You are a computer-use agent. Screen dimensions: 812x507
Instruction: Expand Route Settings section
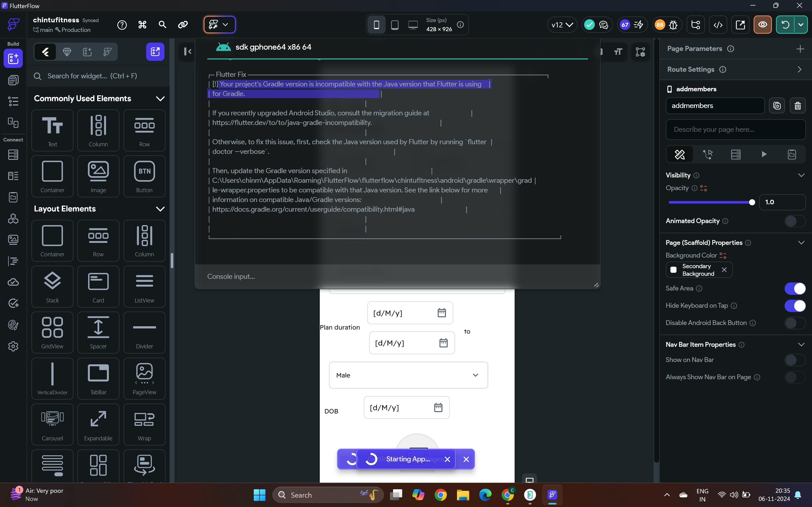(x=799, y=69)
